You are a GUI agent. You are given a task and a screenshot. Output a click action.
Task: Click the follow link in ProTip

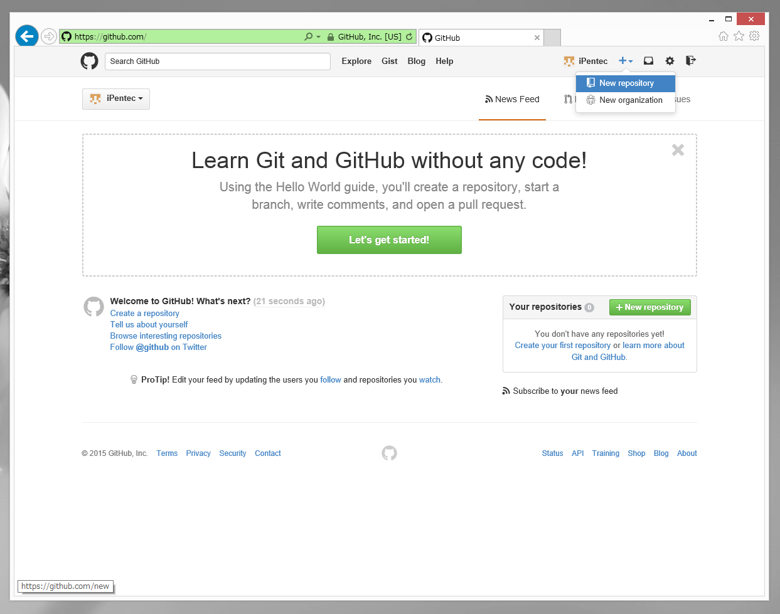(330, 380)
